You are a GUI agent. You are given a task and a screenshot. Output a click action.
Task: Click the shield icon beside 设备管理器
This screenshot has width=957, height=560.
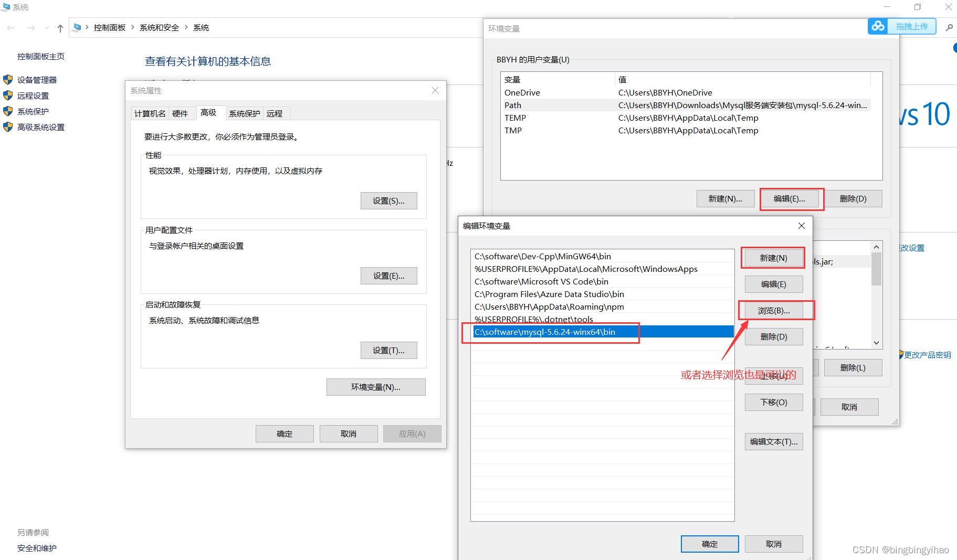[x=8, y=80]
